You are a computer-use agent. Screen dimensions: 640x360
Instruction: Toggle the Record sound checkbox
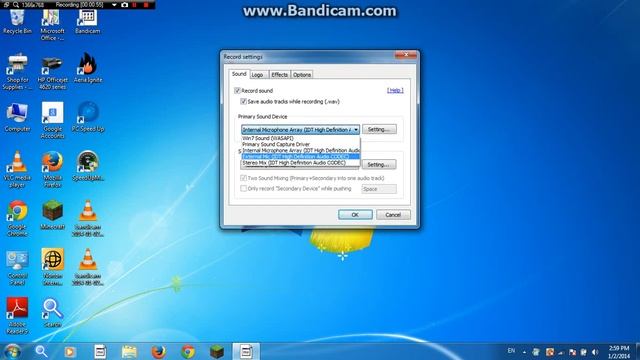[x=237, y=91]
